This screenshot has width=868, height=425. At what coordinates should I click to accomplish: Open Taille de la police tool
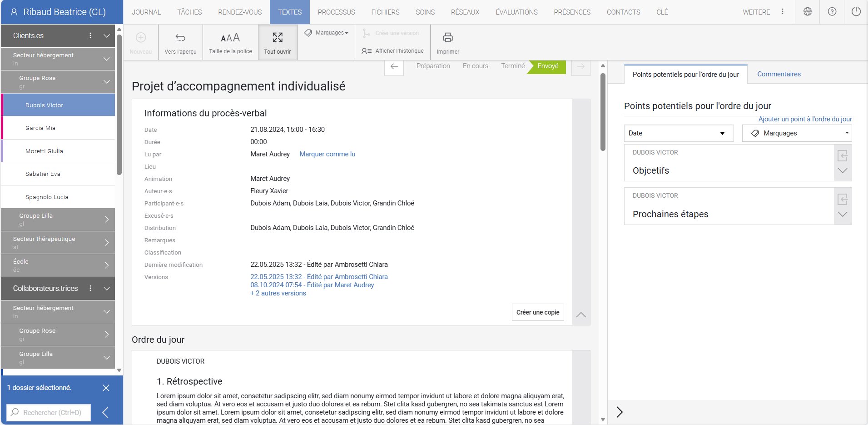click(230, 38)
